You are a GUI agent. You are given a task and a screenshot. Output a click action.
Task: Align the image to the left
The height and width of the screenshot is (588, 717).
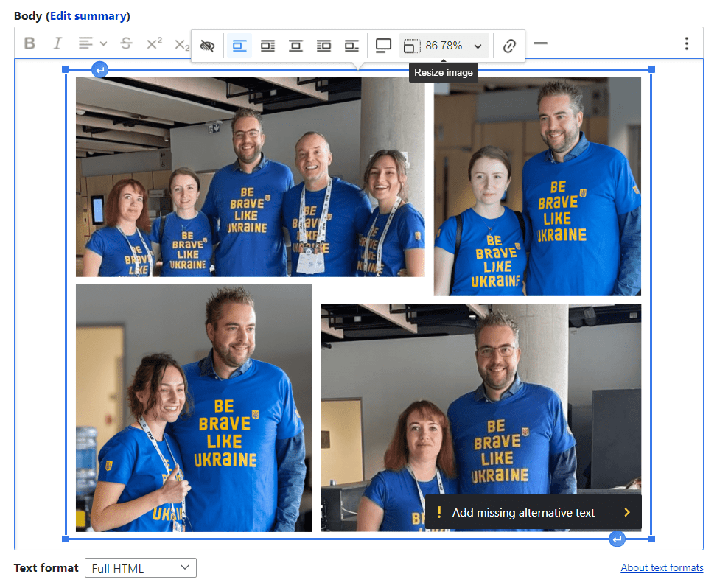pos(267,45)
